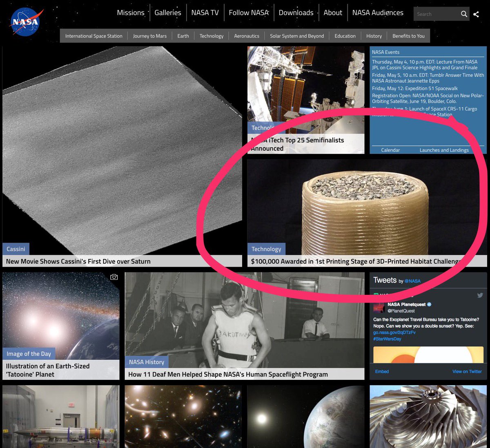Image resolution: width=490 pixels, height=448 pixels.
Task: Click the share icon beside search
Action: (476, 14)
